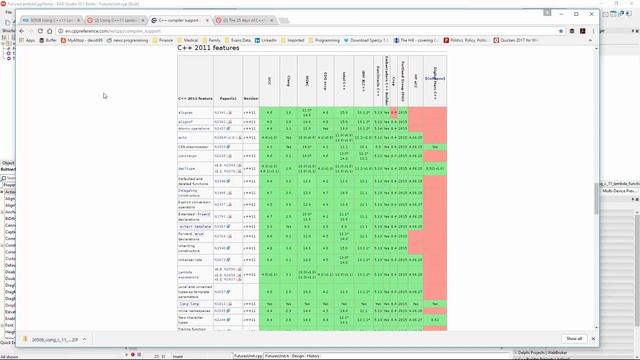Open the Initializer lists feature link

pyautogui.click(x=190, y=260)
